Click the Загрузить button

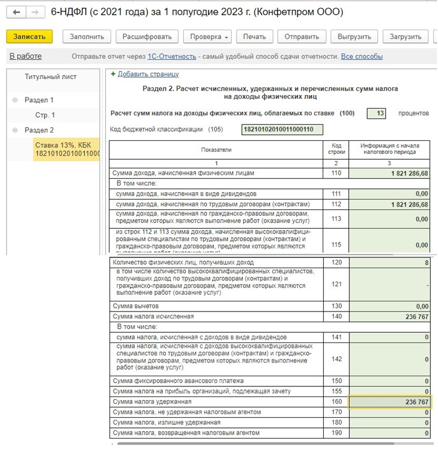[x=406, y=37]
